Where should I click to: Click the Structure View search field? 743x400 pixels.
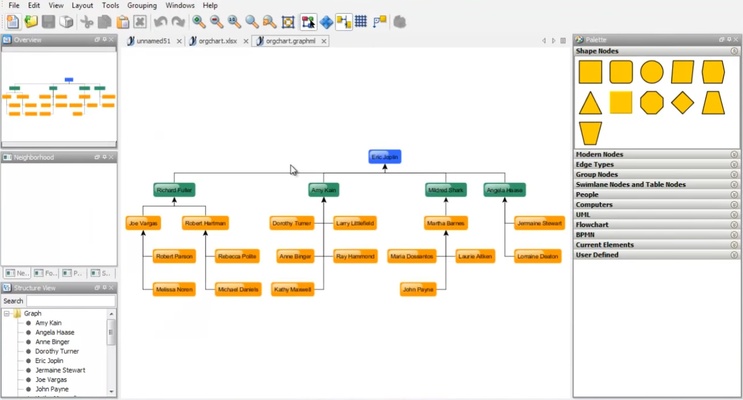[x=71, y=301]
